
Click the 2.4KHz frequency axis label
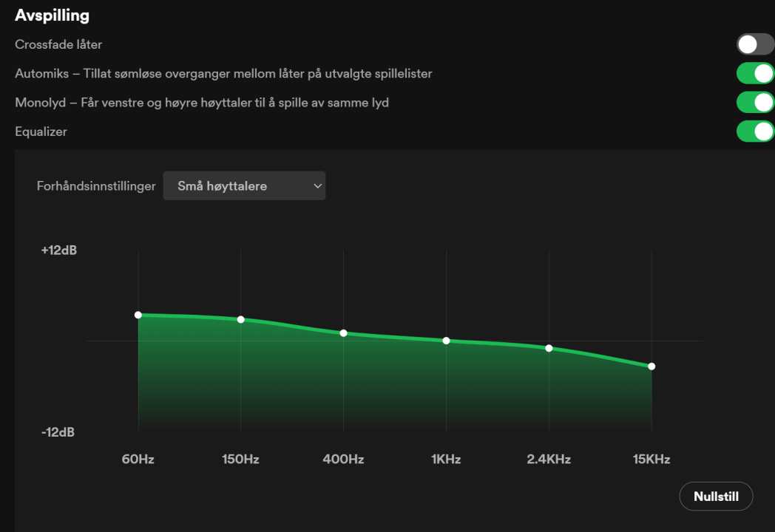coord(549,460)
